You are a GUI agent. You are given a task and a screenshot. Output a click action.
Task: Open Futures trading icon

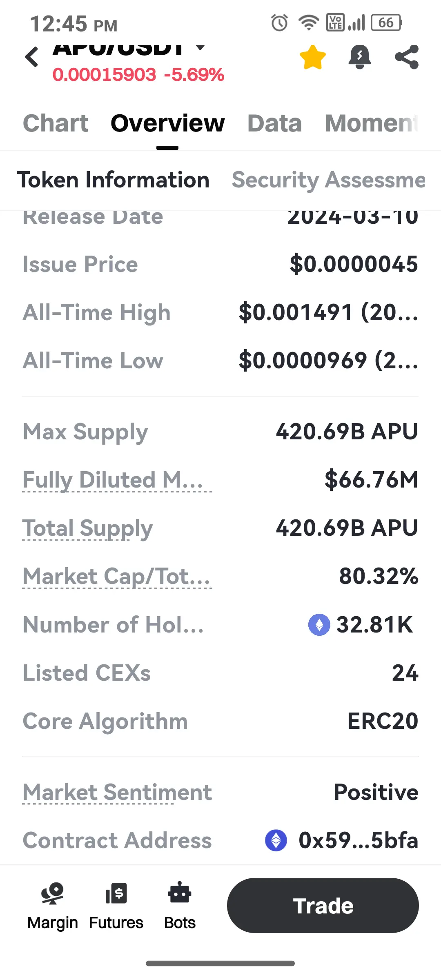(116, 906)
